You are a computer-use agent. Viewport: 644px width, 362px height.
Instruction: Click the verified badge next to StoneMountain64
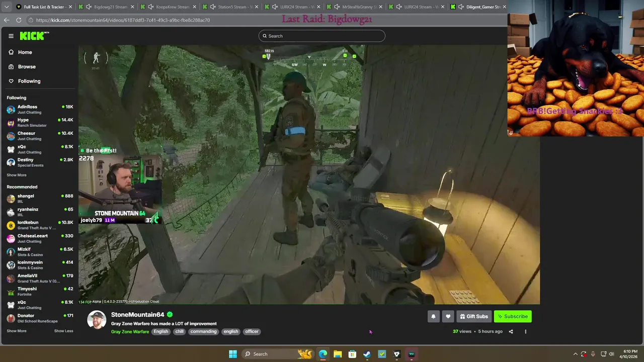(x=170, y=315)
